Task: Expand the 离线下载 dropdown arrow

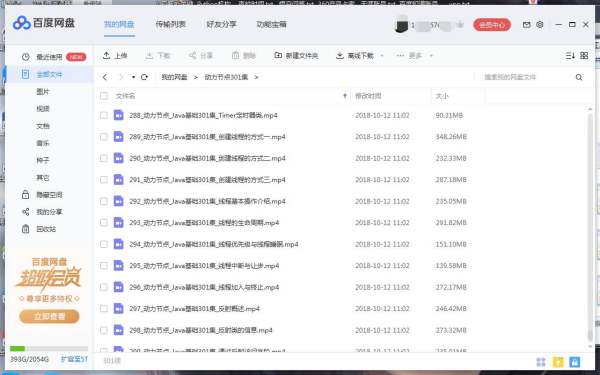Action: (x=382, y=56)
